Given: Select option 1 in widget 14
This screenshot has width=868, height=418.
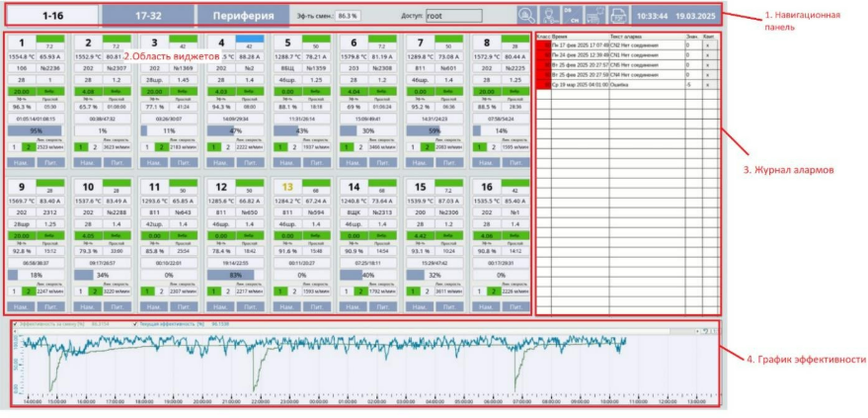Looking at the screenshot, I should click(346, 292).
